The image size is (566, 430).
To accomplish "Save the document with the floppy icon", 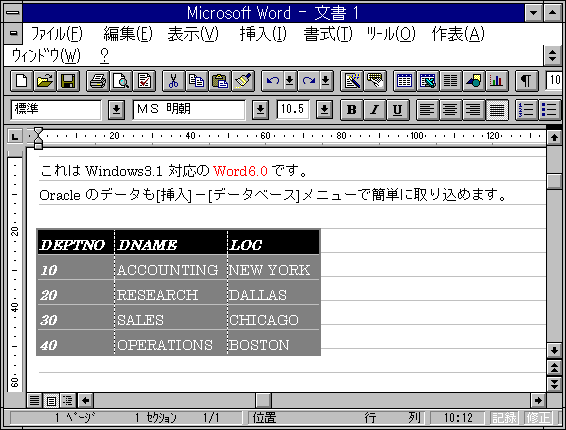I will pyautogui.click(x=68, y=81).
